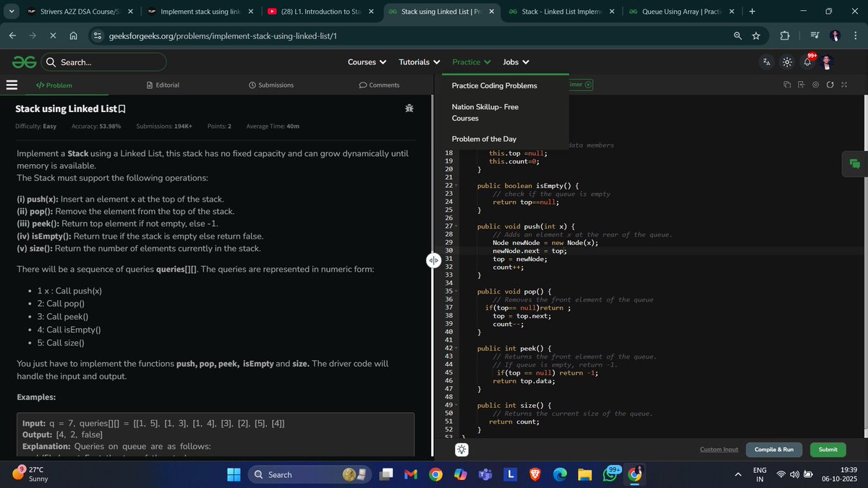Open File Explorer from the taskbar
This screenshot has height=488, width=868.
[584, 474]
